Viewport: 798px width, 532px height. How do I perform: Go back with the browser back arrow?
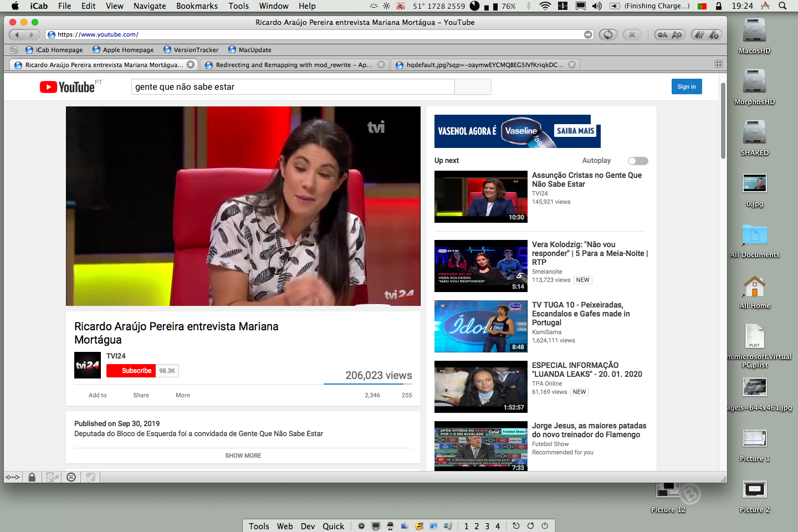[17, 34]
